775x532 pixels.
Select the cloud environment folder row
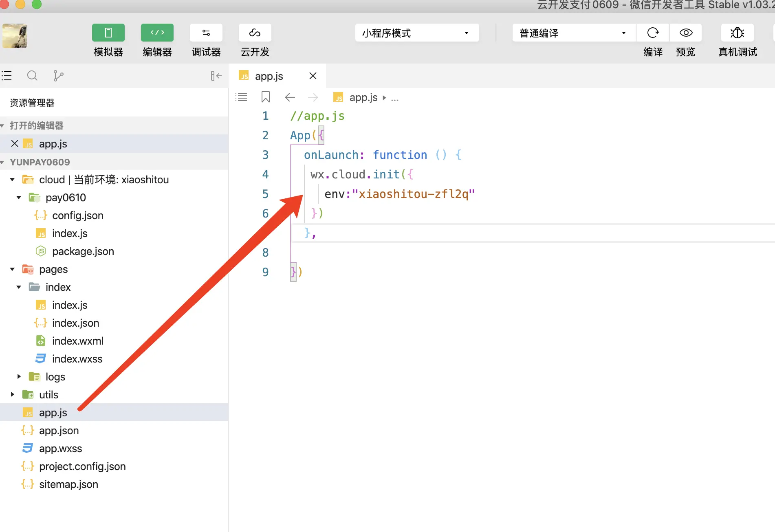point(114,180)
